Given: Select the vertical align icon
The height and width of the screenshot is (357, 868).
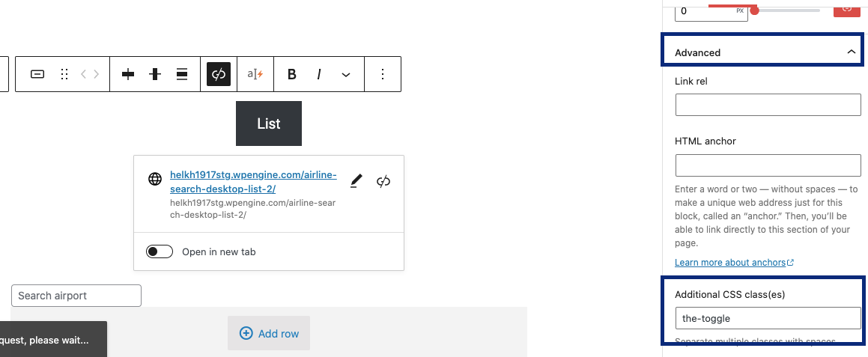Looking at the screenshot, I should [x=155, y=74].
